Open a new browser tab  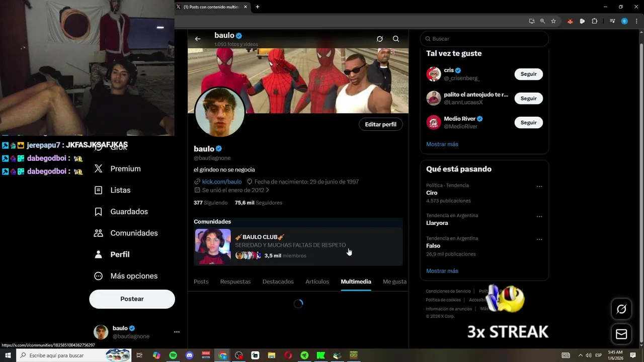(258, 7)
